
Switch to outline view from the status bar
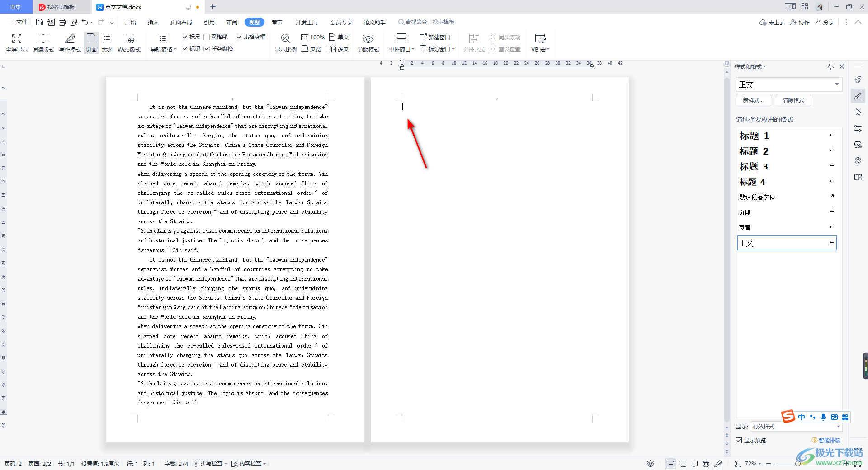click(x=683, y=464)
